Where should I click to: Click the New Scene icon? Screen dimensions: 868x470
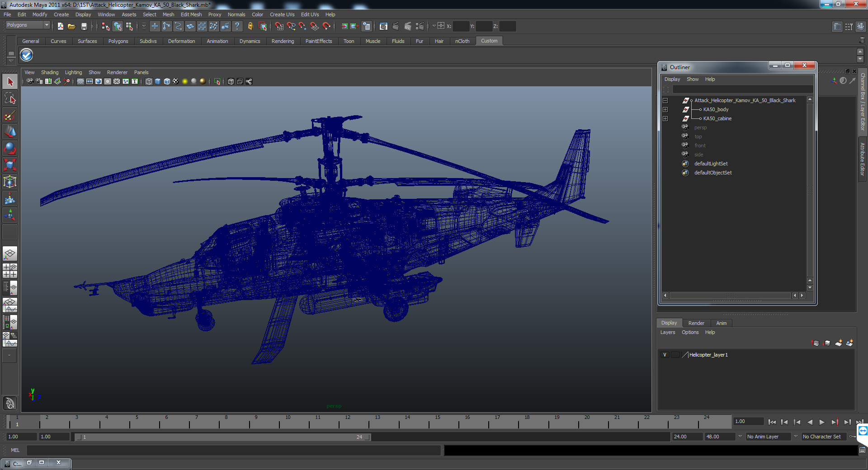60,26
